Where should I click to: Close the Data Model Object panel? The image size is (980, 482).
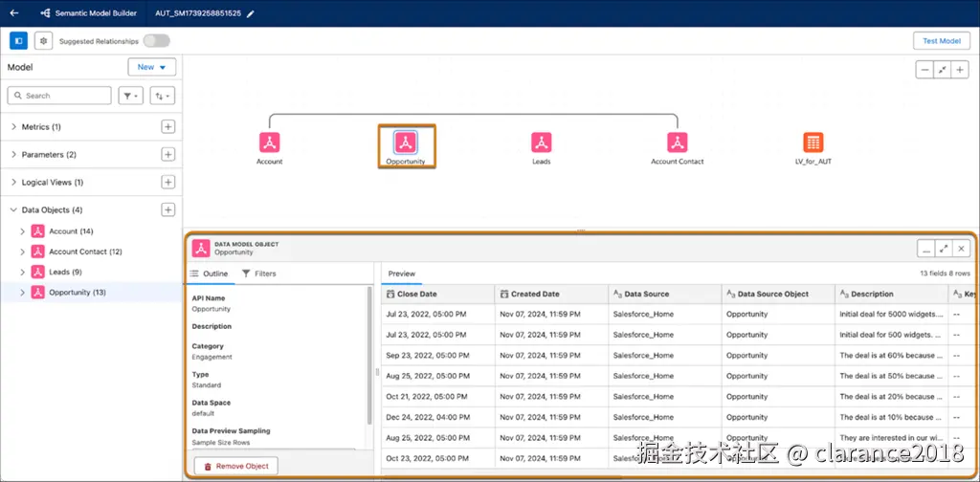(x=961, y=249)
